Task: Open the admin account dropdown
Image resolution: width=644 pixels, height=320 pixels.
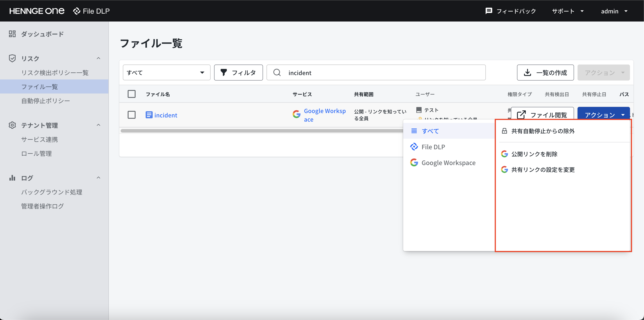Action: [615, 11]
